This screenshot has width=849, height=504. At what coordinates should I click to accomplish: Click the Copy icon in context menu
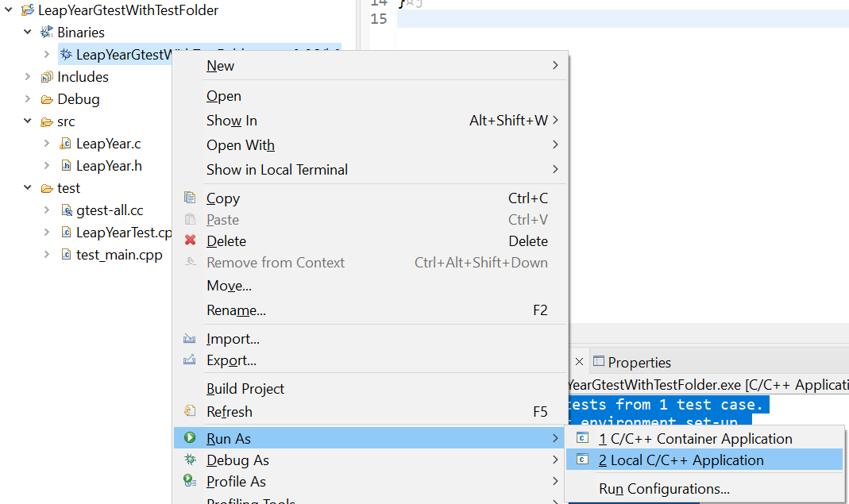[x=190, y=198]
